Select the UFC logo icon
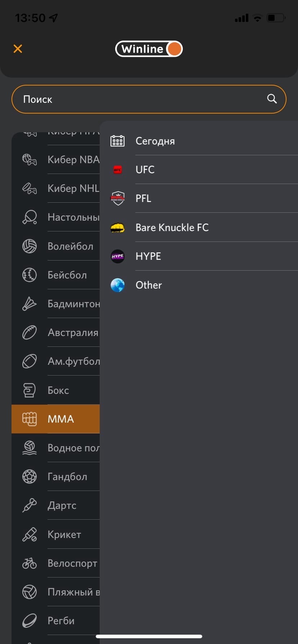 click(118, 170)
